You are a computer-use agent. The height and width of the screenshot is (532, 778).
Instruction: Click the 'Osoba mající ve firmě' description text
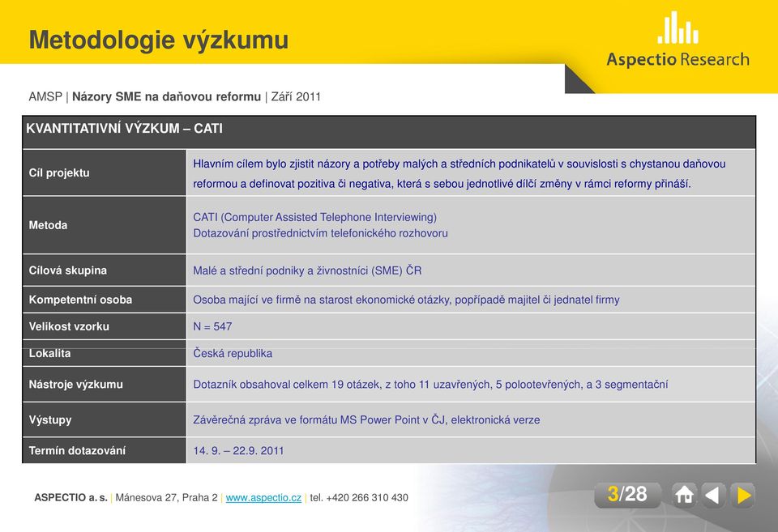point(406,300)
